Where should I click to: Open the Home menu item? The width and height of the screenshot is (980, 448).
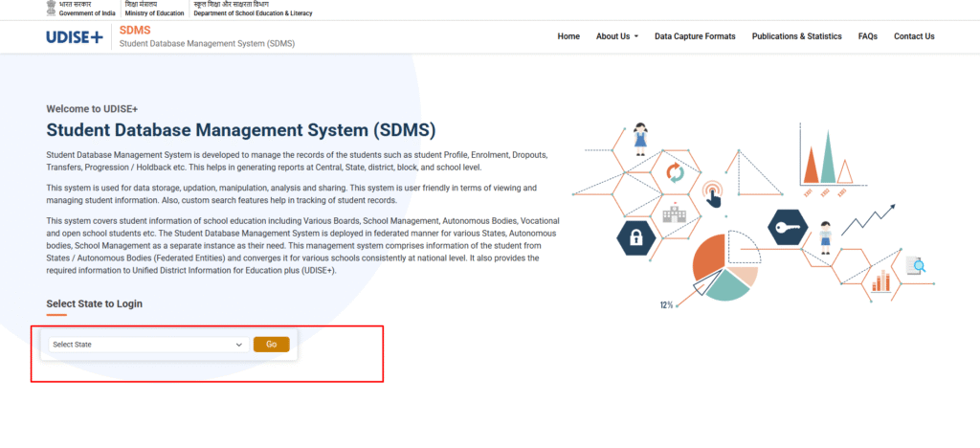pos(568,36)
